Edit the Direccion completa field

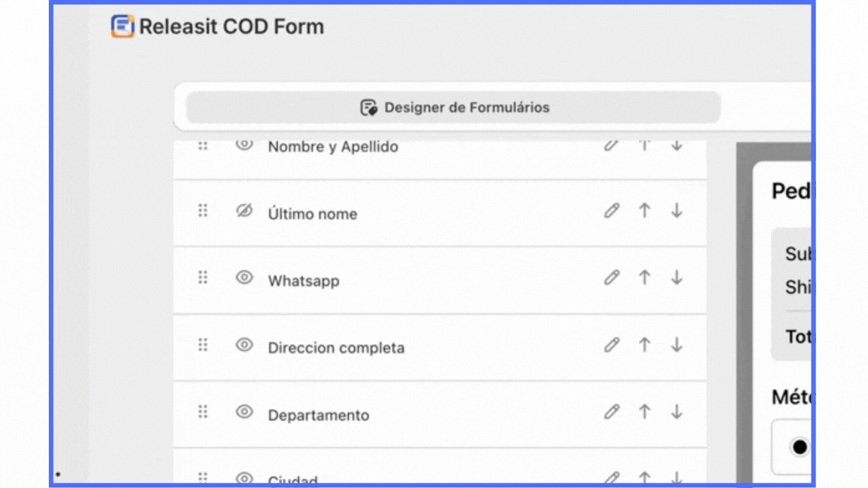pos(611,345)
